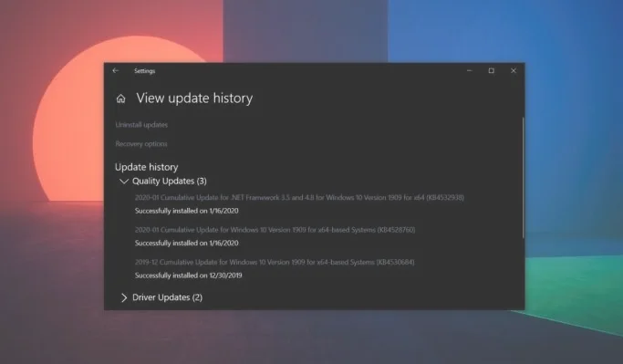This screenshot has width=623, height=364.
Task: Open KB4530684 cumulative update link
Action: (275, 262)
